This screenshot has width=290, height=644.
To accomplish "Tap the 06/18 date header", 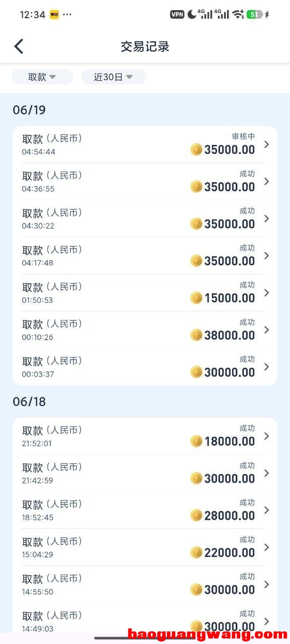I will pyautogui.click(x=29, y=401).
